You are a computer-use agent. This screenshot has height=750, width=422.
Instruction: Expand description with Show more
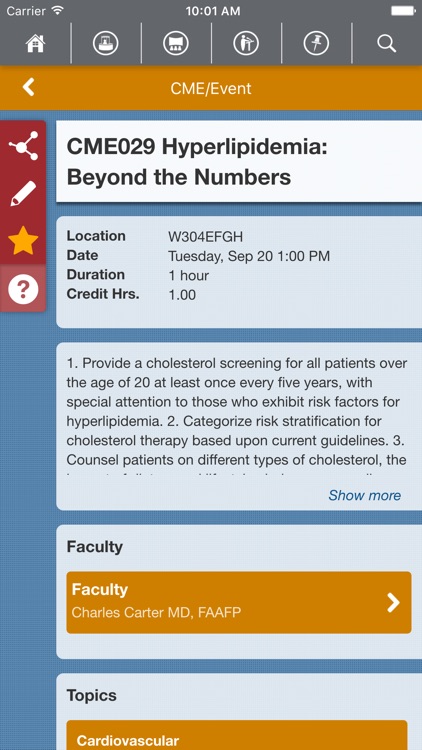[x=365, y=495]
